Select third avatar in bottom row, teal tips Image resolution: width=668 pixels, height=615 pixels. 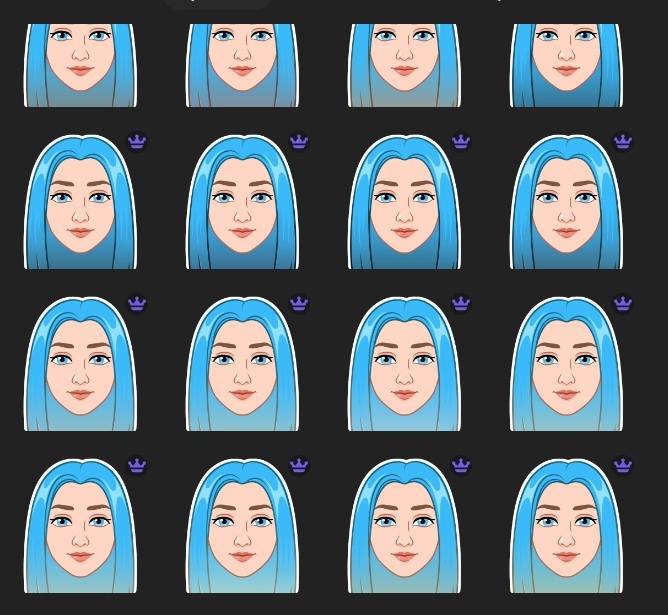404,526
